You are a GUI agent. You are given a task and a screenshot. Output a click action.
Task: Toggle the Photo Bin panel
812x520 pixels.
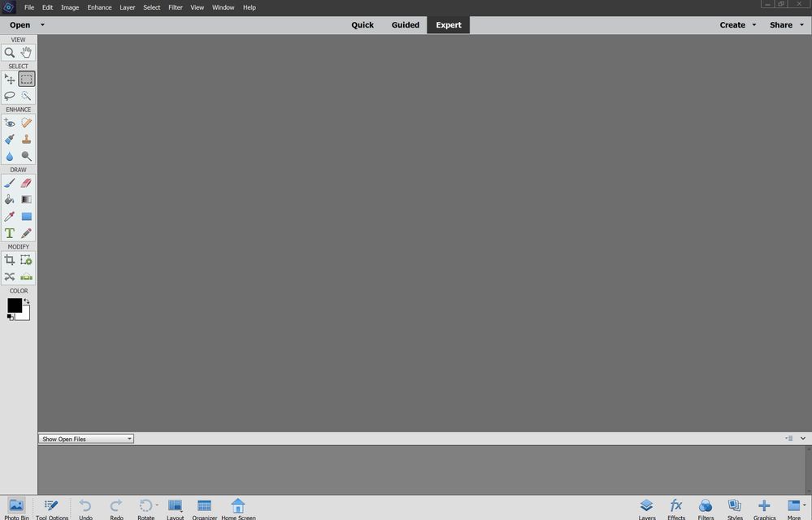pos(15,507)
